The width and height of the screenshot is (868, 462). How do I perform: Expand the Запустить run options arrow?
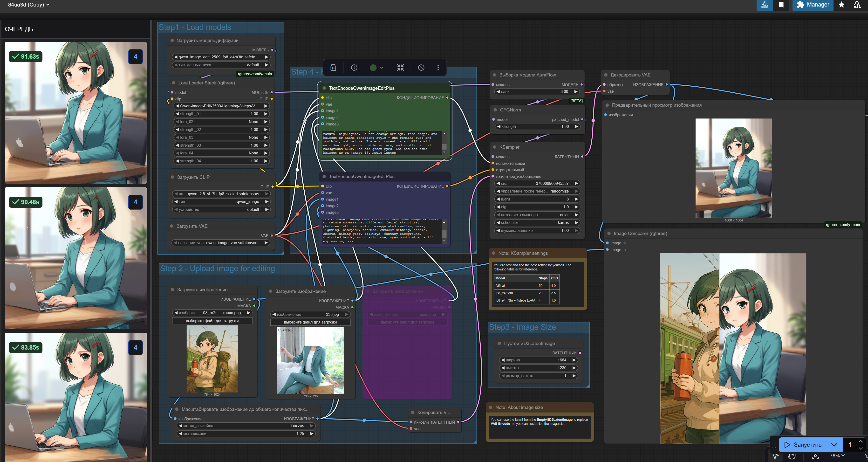coord(834,444)
